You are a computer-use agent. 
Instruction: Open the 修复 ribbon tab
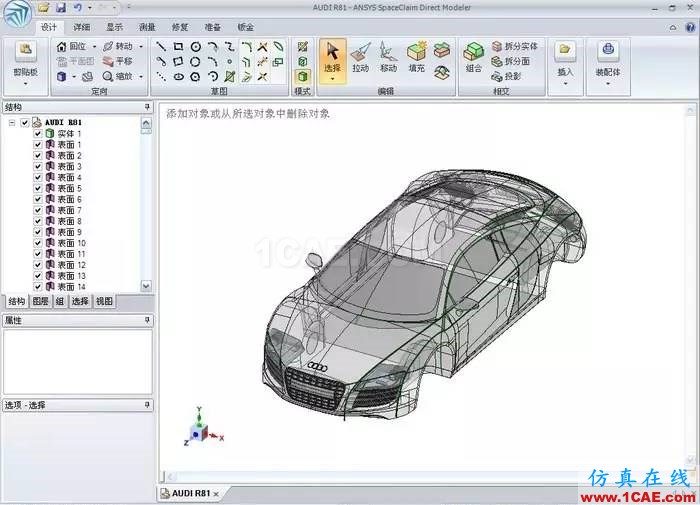click(180, 27)
